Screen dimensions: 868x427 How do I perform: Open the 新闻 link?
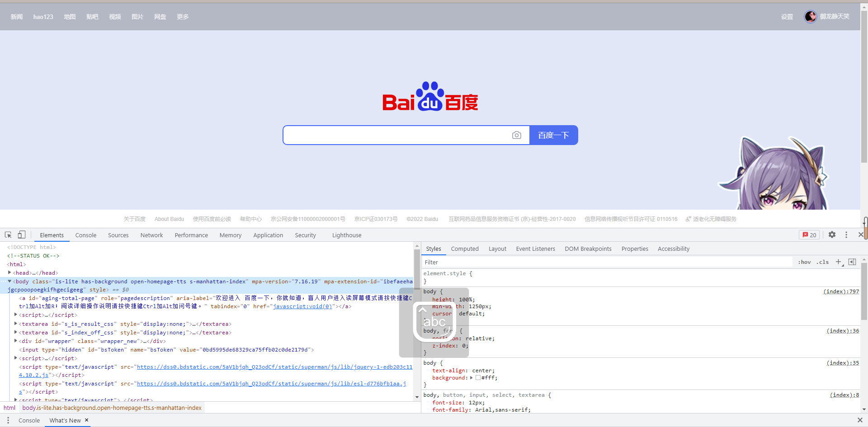click(17, 17)
